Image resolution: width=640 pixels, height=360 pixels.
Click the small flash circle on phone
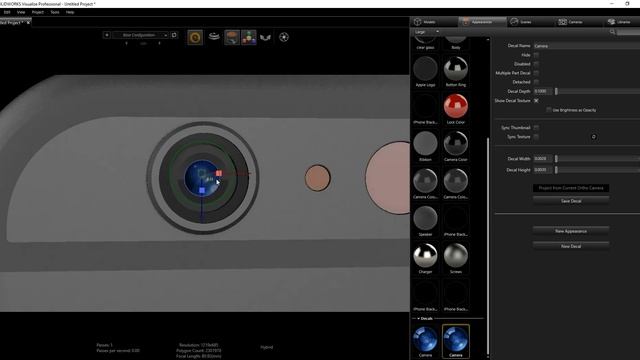[x=318, y=178]
